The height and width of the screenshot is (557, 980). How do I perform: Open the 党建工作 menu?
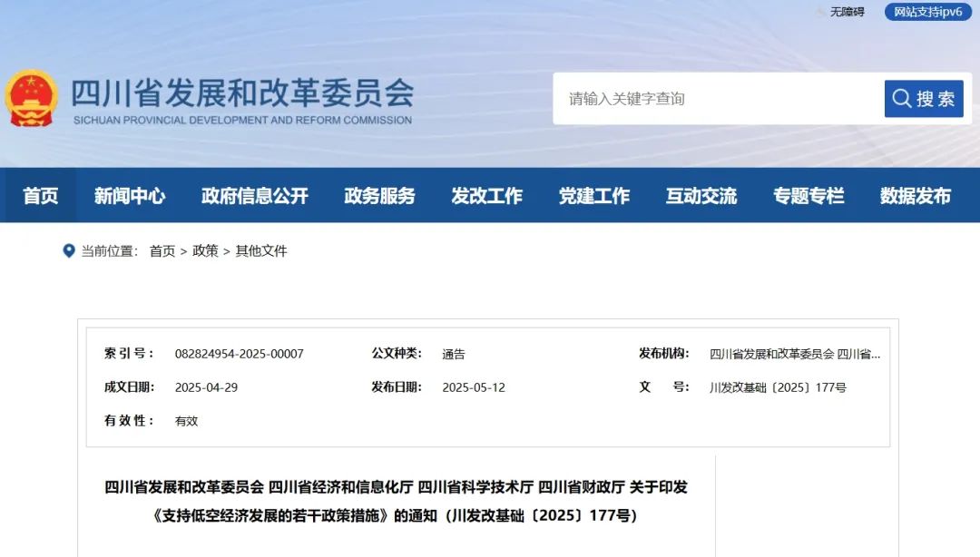tap(593, 196)
